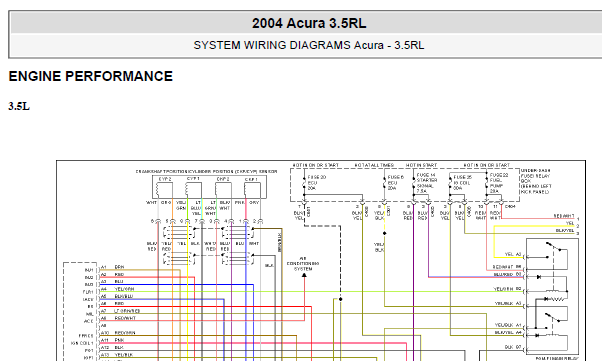This screenshot has height=361, width=602.
Task: Click ECM pin 'A4 YEL/GRN'
Action: click(x=117, y=289)
